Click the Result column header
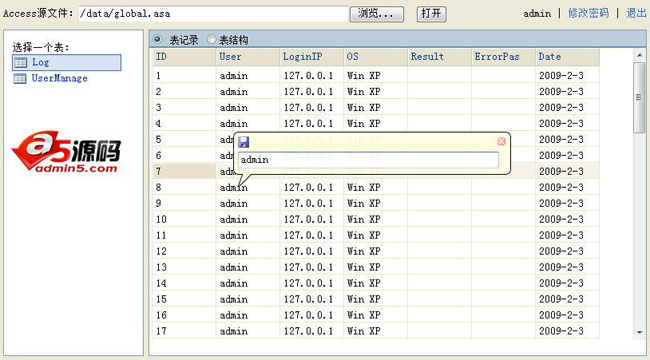Viewport: 650px width, 360px height. tap(439, 57)
